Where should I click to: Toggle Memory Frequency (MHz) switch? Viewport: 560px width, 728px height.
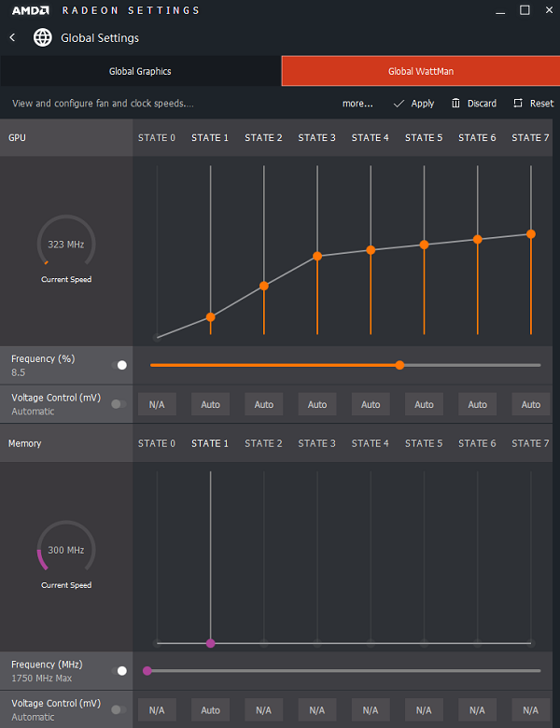click(x=119, y=671)
